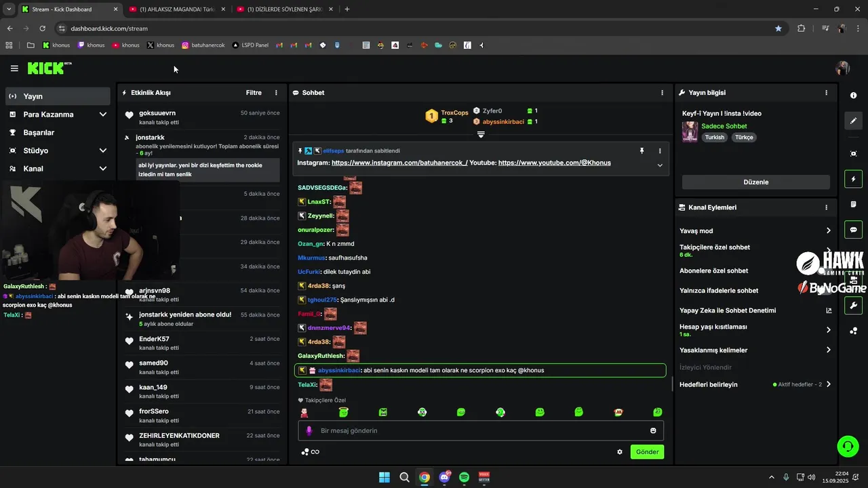Pick the first red character emote
Image resolution: width=868 pixels, height=488 pixels.
click(304, 412)
